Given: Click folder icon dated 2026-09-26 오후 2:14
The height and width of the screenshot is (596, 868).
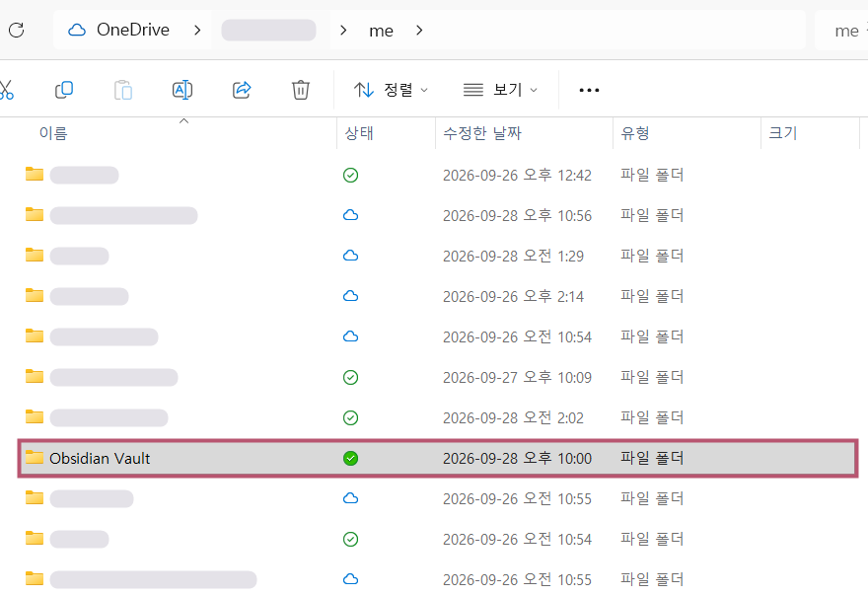Looking at the screenshot, I should (x=35, y=296).
